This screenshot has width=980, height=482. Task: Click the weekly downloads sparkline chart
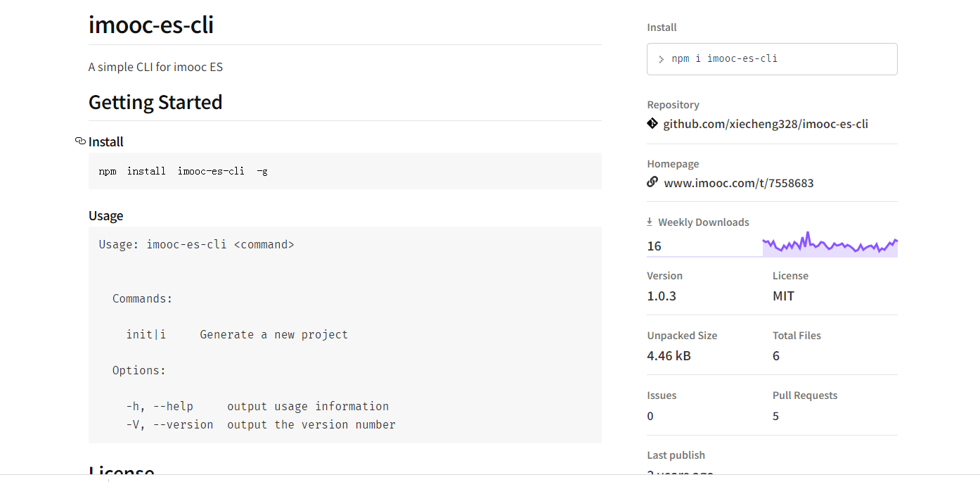(x=830, y=245)
